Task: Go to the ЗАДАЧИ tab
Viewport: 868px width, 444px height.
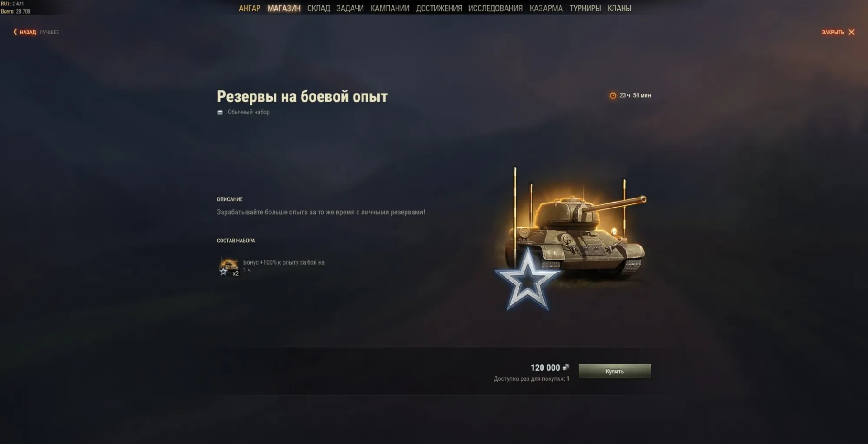Action: (350, 8)
